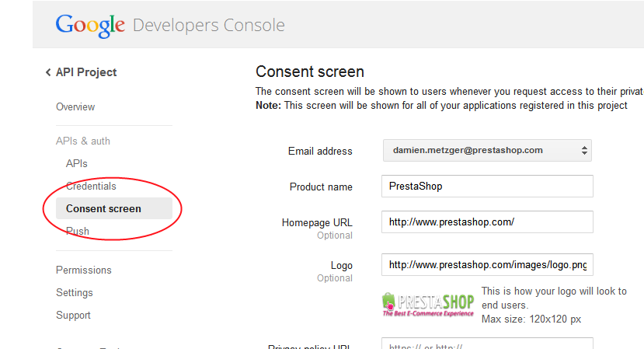Click 'Note:' bold text in description
Screen dimensions: 644x349
tap(268, 106)
